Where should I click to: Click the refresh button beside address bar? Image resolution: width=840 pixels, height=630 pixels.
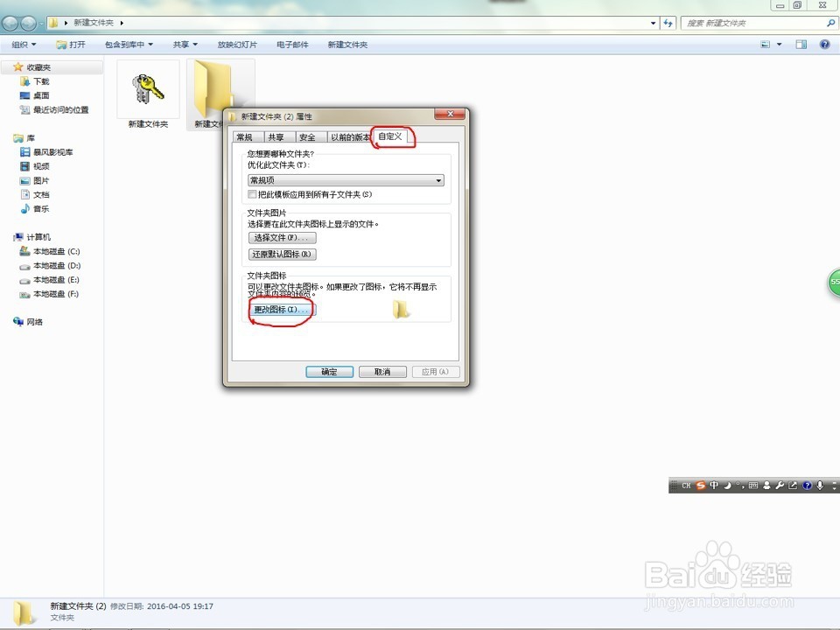click(x=668, y=23)
